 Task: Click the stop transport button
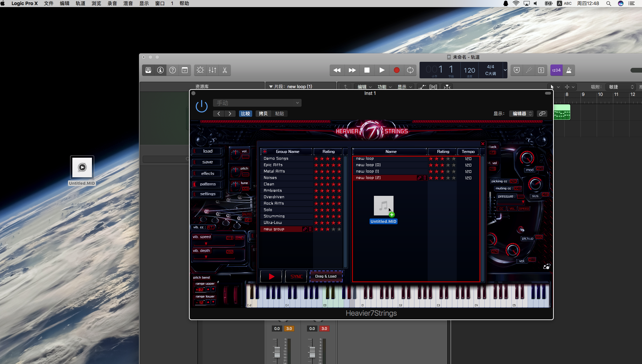pyautogui.click(x=367, y=70)
